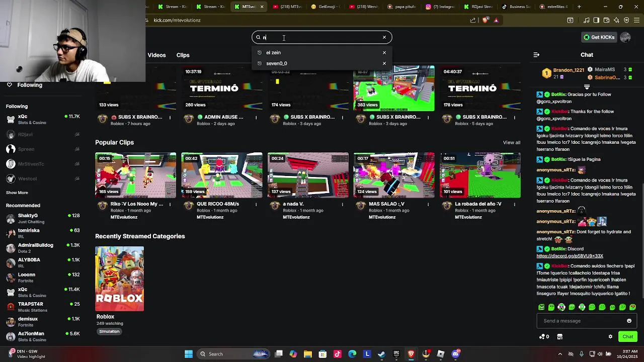Open the chat shop store icon
The image size is (644, 362).
point(559,337)
